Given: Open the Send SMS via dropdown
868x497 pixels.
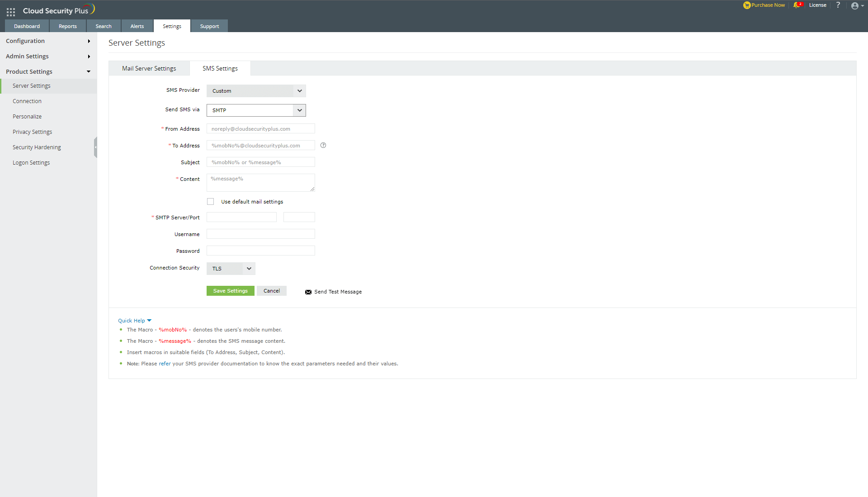Looking at the screenshot, I should point(256,110).
